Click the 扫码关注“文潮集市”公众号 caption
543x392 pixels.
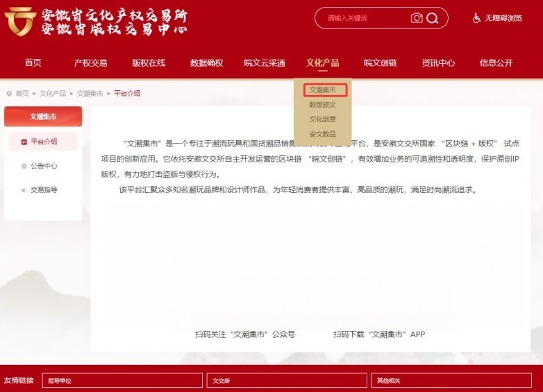pos(245,334)
